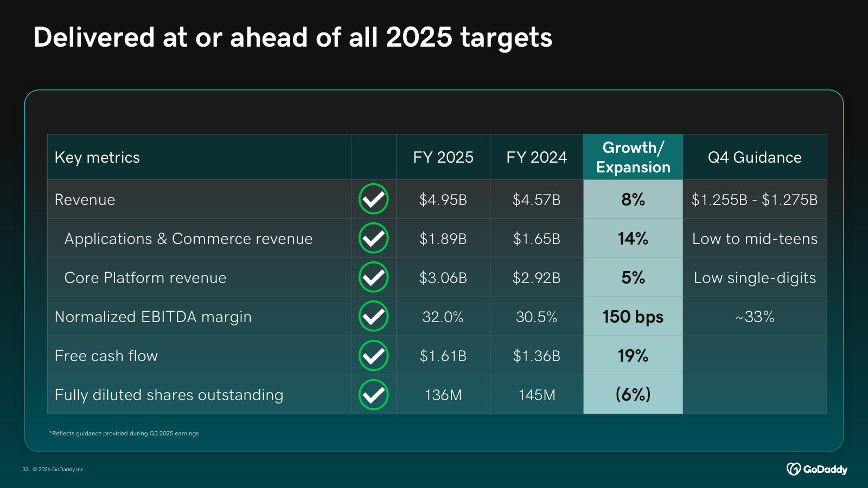Viewport: 868px width, 488px height.
Task: Click the checkmark beside Applications & Commerce revenue
Action: 373,238
